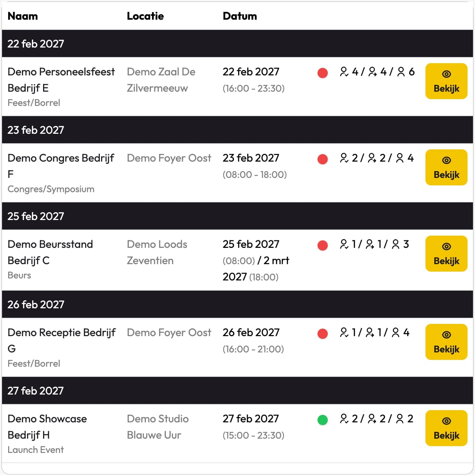This screenshot has height=476, width=475.
Task: Open Bekijk for Demo Showcase Bedrijf H
Action: tap(446, 428)
